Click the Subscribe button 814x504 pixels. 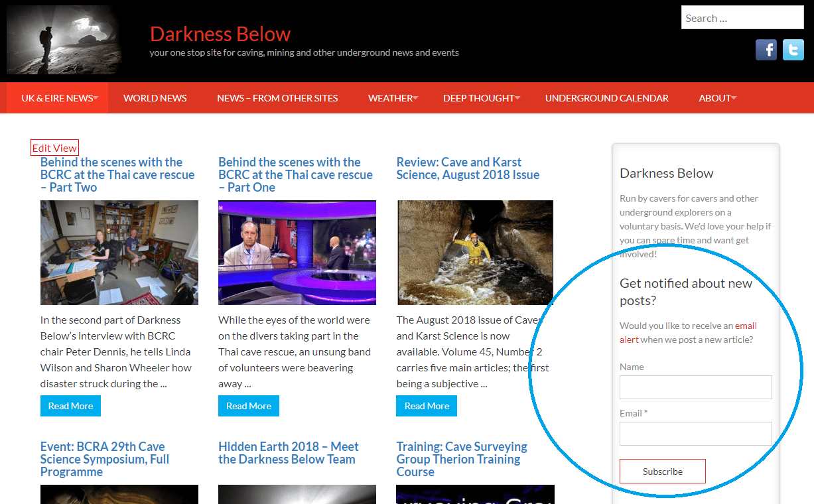coord(663,472)
